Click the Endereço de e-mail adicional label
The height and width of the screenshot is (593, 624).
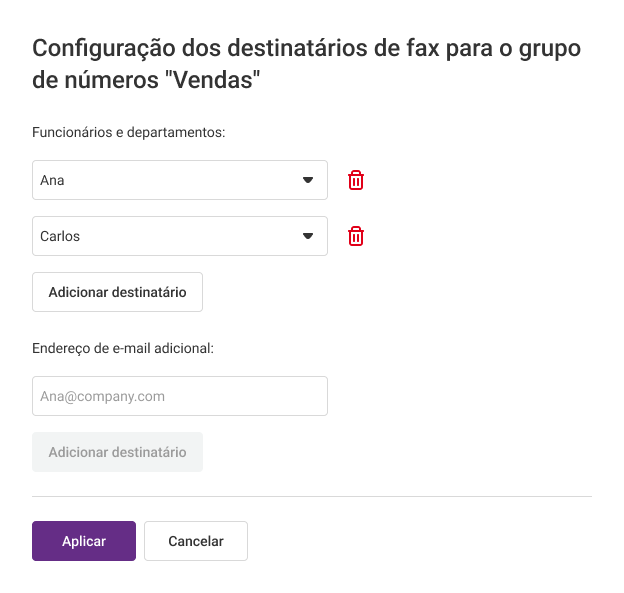[123, 348]
